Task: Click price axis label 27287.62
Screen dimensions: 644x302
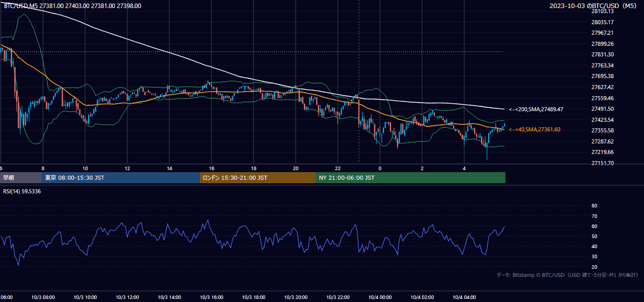Action: [x=602, y=141]
